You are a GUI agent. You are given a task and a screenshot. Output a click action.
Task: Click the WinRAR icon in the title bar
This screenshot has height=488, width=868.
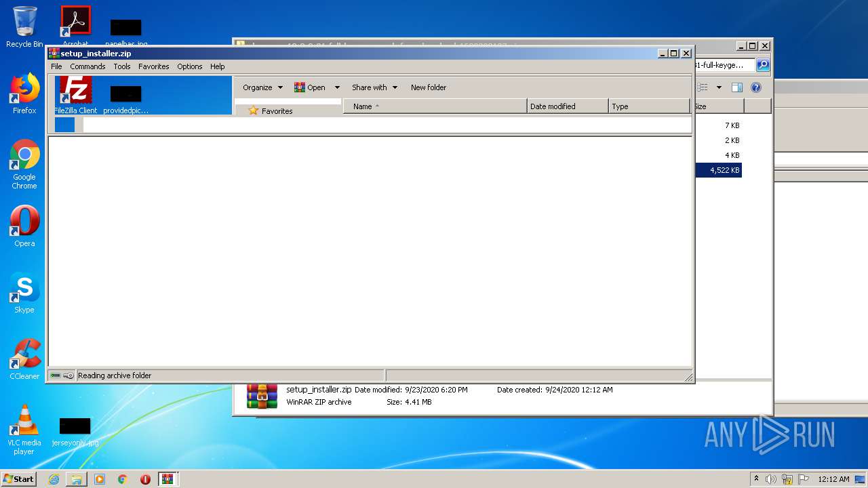[x=54, y=54]
